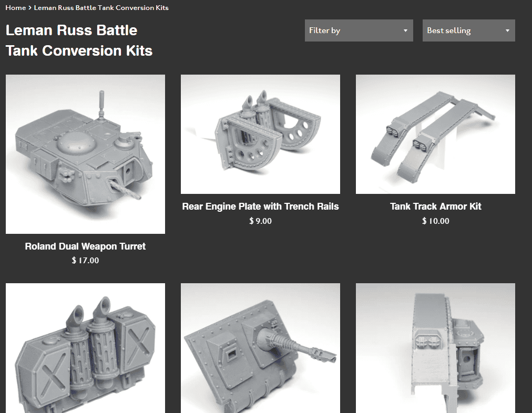532x413 pixels.
Task: View the Tank Track Armor Kit product image
Action: (x=435, y=135)
